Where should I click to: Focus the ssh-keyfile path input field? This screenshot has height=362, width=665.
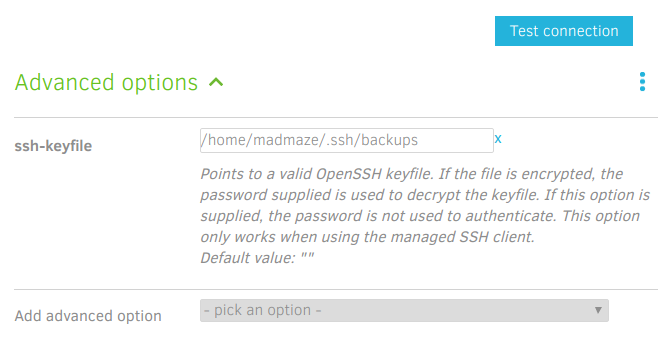pos(346,140)
